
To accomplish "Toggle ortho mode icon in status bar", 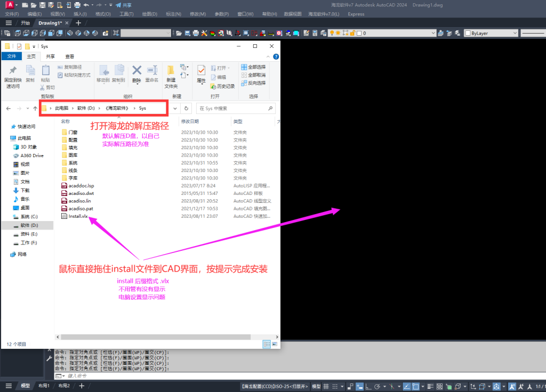I will point(368,387).
